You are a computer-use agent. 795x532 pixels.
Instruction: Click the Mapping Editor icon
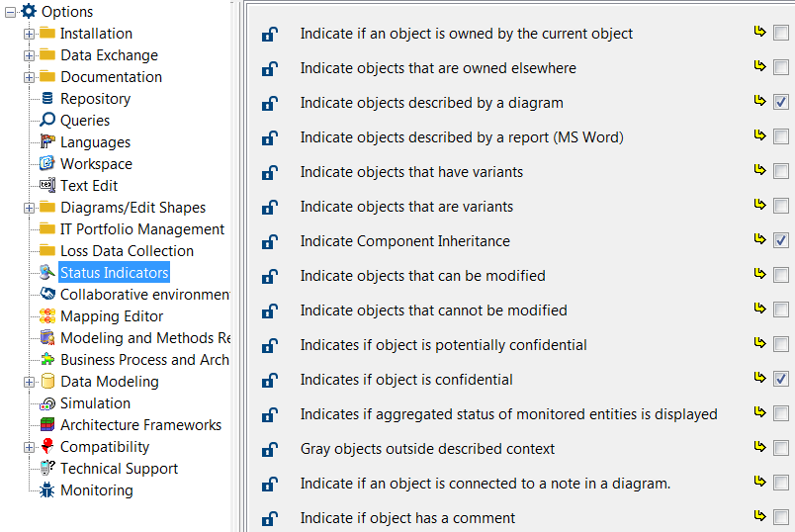click(x=47, y=316)
